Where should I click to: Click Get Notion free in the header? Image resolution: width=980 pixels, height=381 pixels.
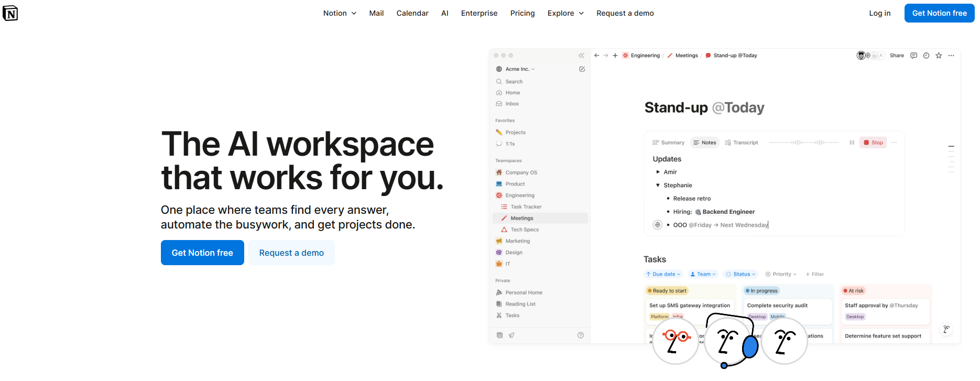pos(940,13)
